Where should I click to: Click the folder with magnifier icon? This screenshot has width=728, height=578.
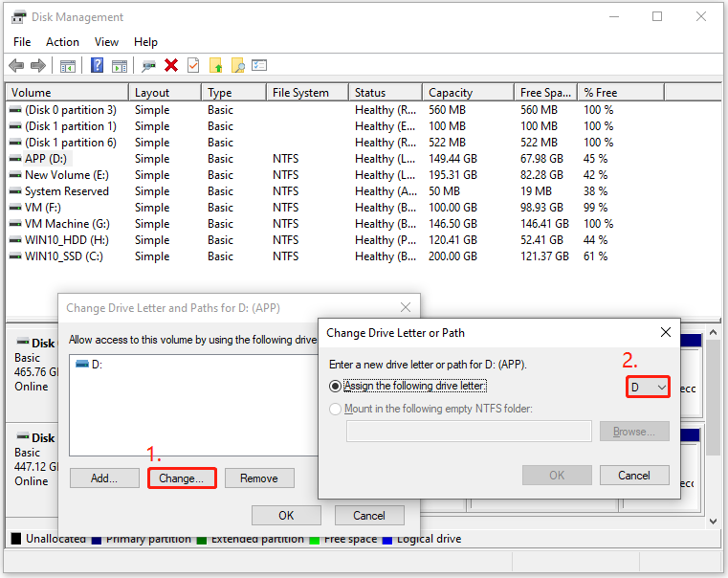click(x=237, y=65)
